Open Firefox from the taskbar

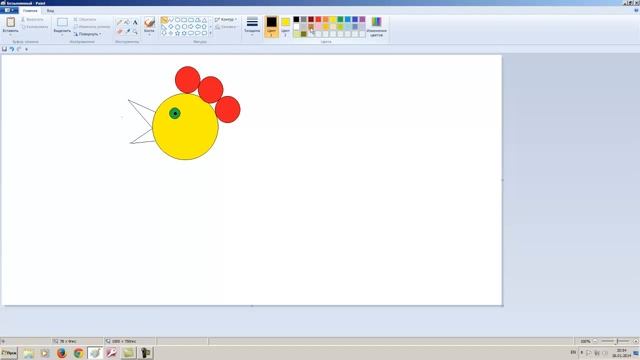click(x=62, y=353)
